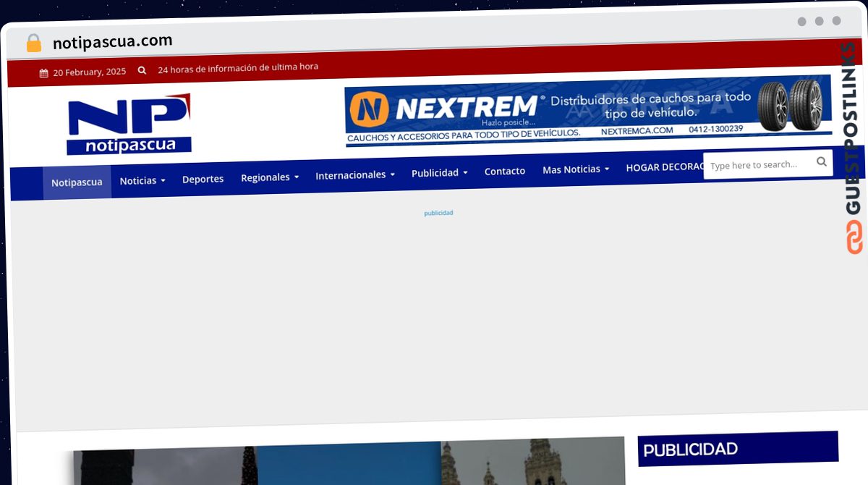The height and width of the screenshot is (485, 868).
Task: Open the HOGAR DECORACION menu item
Action: pyautogui.click(x=664, y=166)
